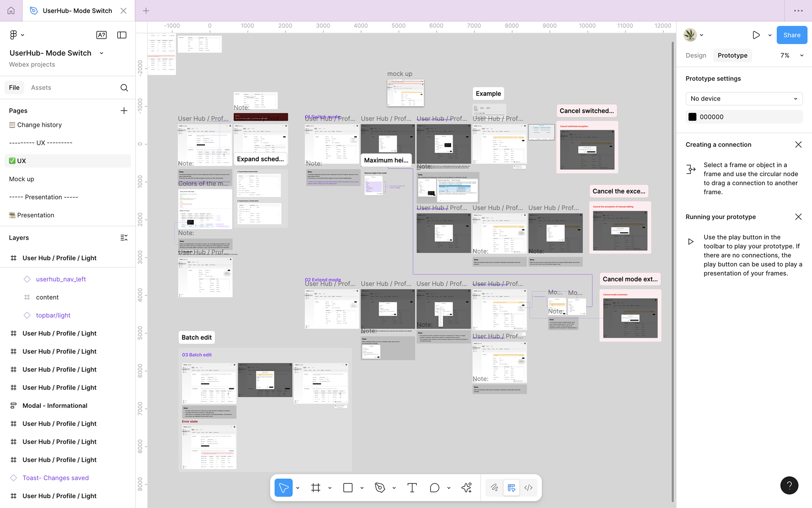Select the Pen tool

click(380, 488)
